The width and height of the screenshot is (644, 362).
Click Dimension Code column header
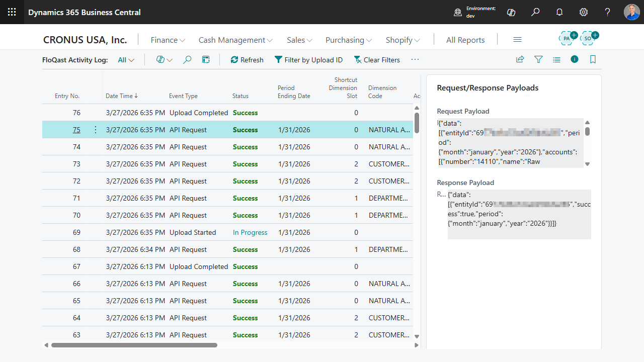pos(382,92)
